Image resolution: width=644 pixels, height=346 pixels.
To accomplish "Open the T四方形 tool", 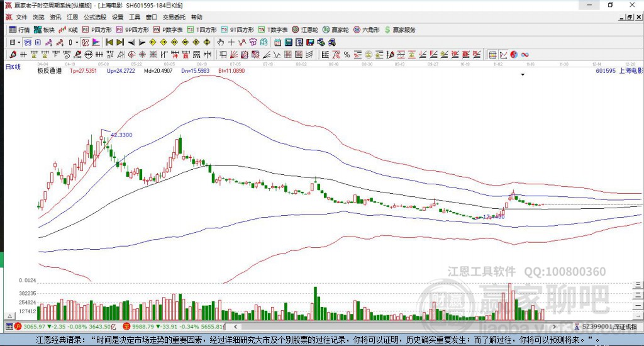I will [x=202, y=30].
